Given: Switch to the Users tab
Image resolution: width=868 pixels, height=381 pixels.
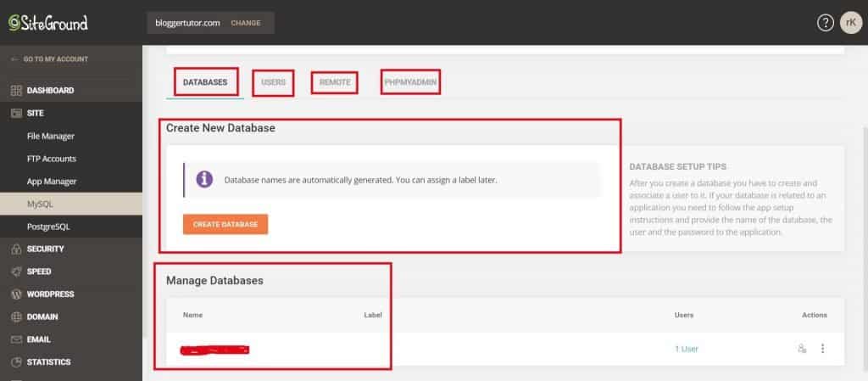Looking at the screenshot, I should tap(274, 82).
